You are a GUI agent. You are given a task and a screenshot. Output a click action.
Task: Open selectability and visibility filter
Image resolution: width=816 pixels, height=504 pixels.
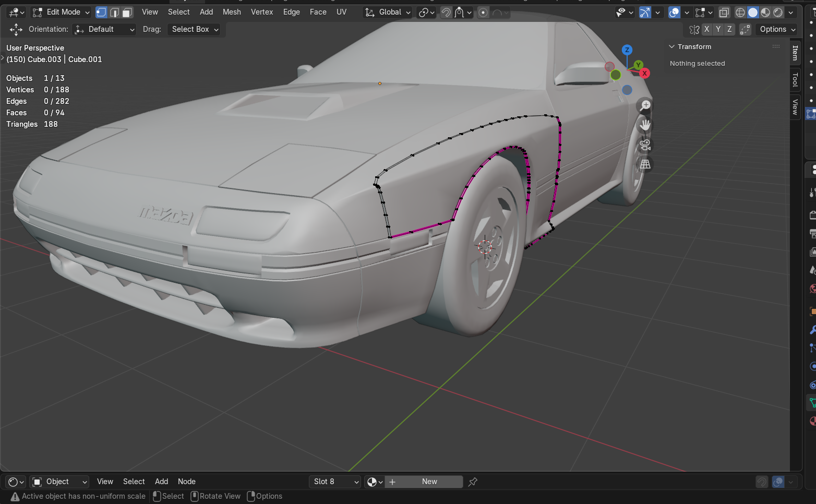(x=624, y=12)
